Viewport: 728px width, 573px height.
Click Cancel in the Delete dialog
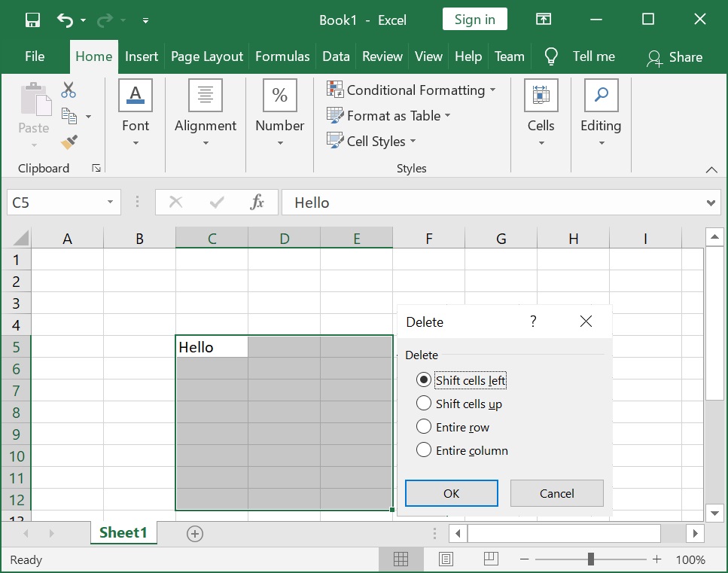pos(556,493)
